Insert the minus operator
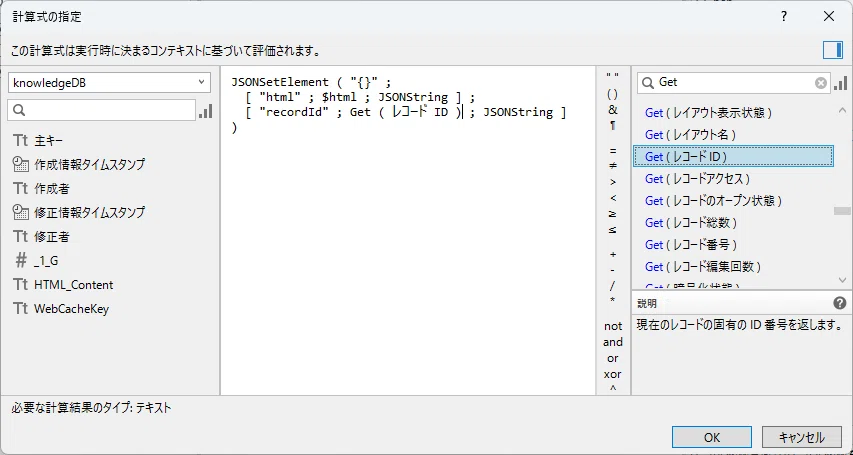The image size is (853, 455). pos(613,270)
